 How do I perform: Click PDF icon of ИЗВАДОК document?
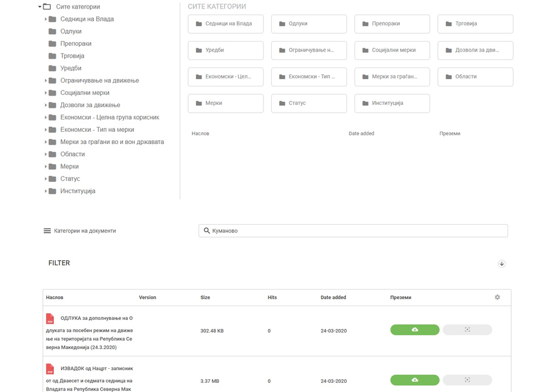(50, 369)
